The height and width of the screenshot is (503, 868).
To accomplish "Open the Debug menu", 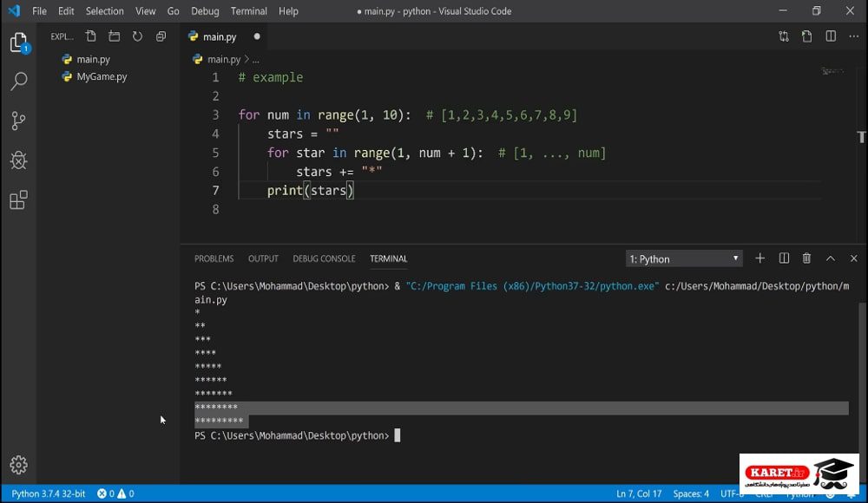I will click(x=205, y=11).
